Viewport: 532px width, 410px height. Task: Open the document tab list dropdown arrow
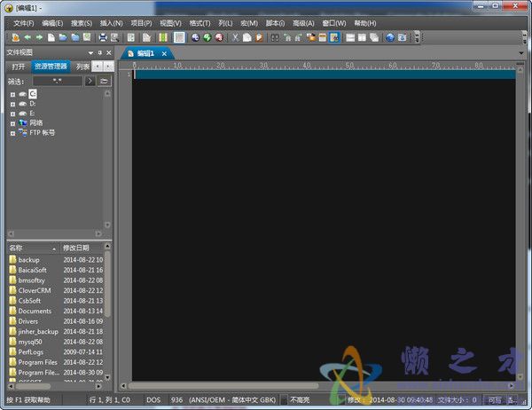pos(521,53)
